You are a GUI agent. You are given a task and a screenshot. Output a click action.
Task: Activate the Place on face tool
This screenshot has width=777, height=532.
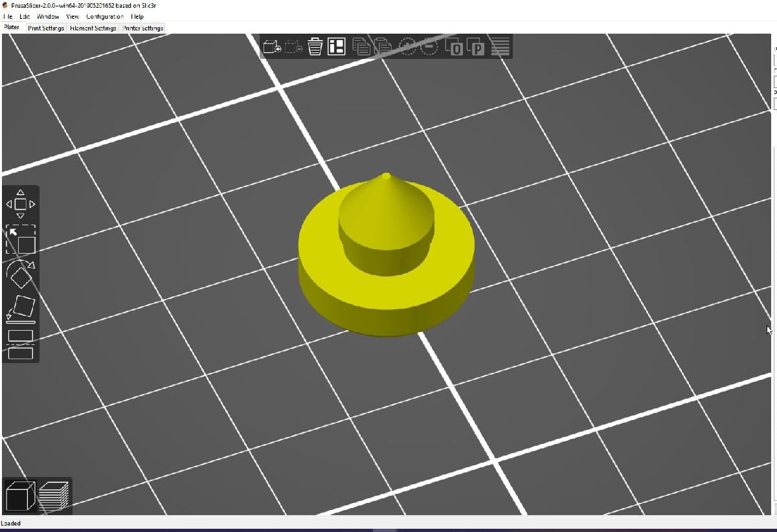[21, 308]
